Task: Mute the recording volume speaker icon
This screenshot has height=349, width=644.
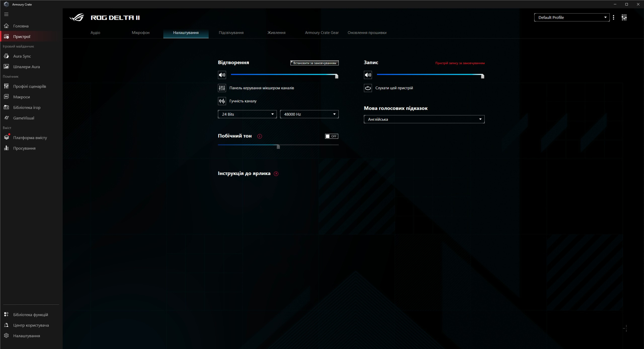Action: pos(368,75)
